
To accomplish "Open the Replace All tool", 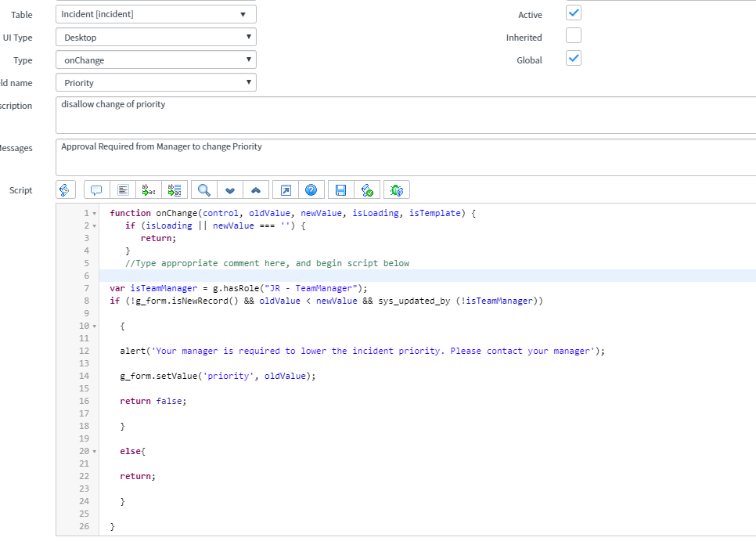I will click(x=174, y=189).
